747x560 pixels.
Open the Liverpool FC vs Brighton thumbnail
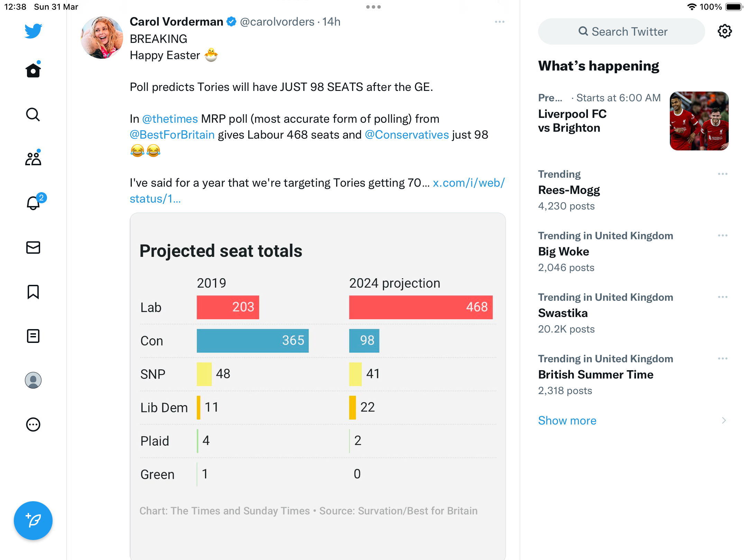[x=699, y=121]
